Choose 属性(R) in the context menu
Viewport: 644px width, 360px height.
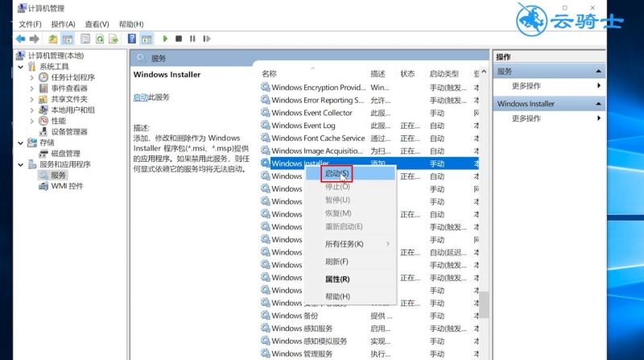[350, 279]
